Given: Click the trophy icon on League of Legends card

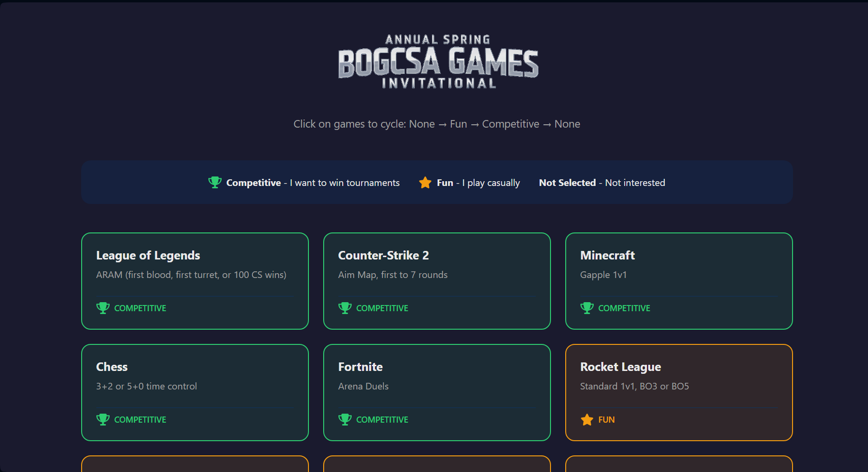Looking at the screenshot, I should tap(103, 308).
